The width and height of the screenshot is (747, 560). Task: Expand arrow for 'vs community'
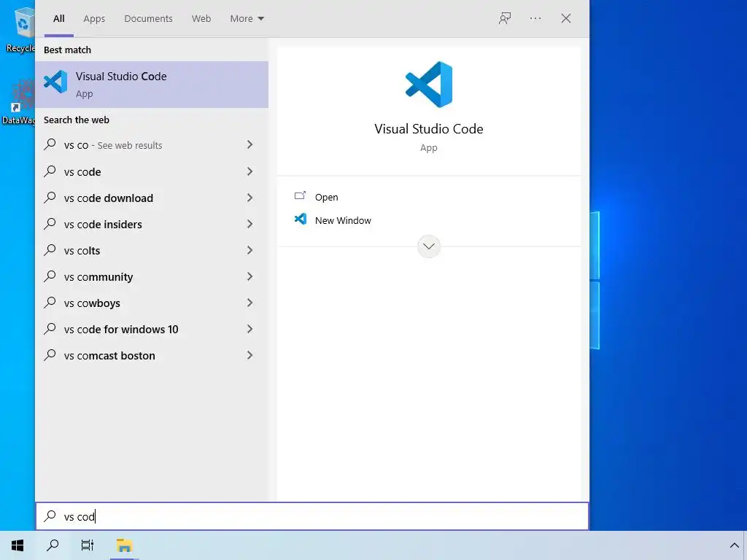pos(249,276)
